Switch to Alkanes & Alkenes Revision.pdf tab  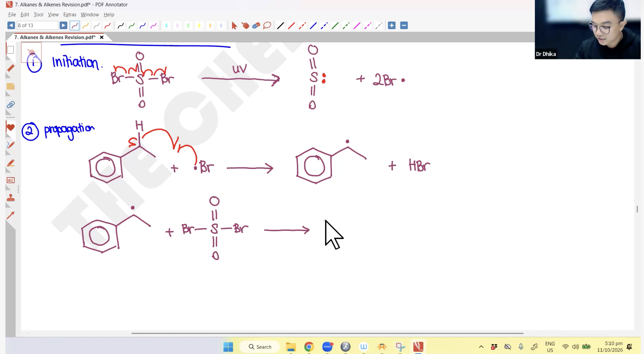[x=55, y=37]
